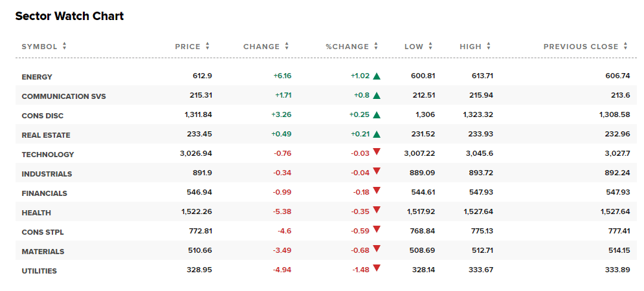Open the COMMUNICATION SVS sector
The width and height of the screenshot is (644, 291).
pyautogui.click(x=63, y=96)
